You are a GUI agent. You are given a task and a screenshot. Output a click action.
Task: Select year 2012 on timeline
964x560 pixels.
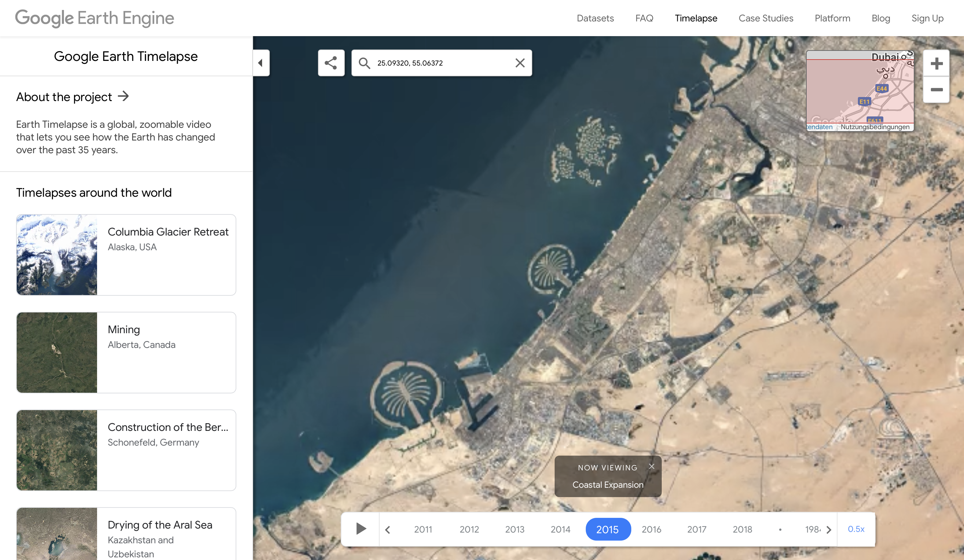pyautogui.click(x=469, y=530)
